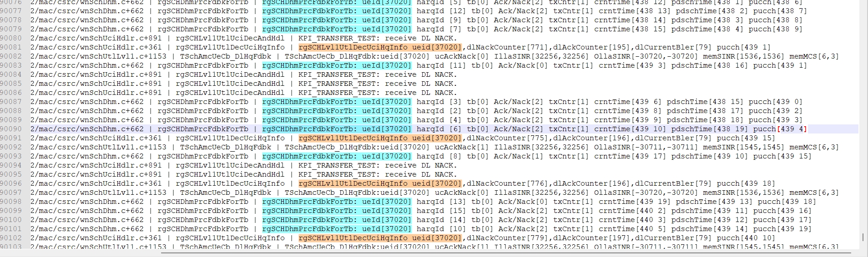Click harqId [13] on line 90098
This screenshot has height=257, width=868.
click(x=441, y=202)
